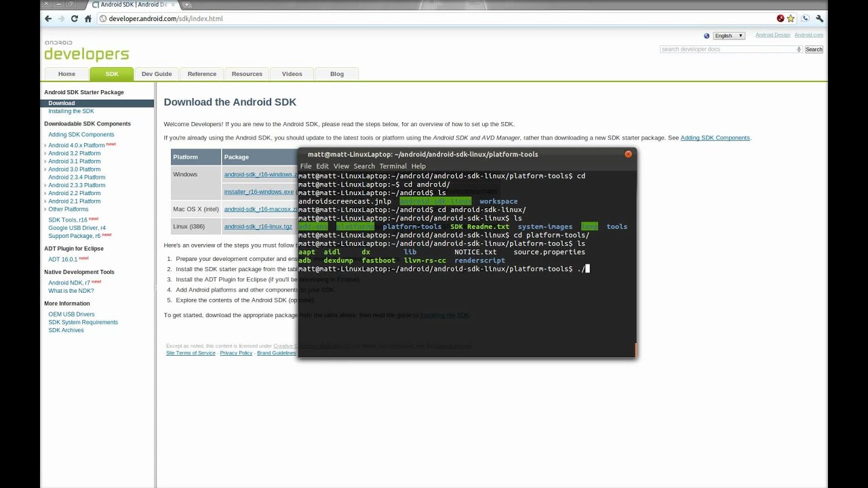Click the Android Developers logo
The height and width of the screenshot is (488, 868).
click(86, 51)
